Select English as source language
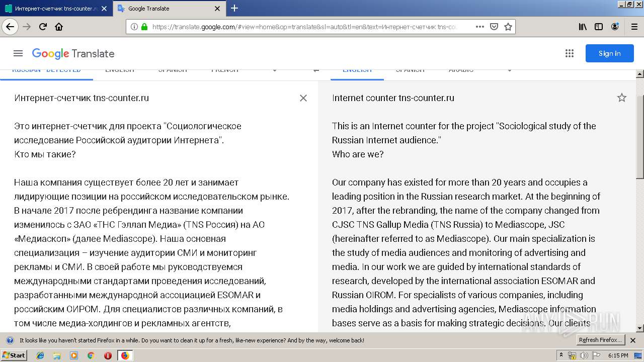 120,70
